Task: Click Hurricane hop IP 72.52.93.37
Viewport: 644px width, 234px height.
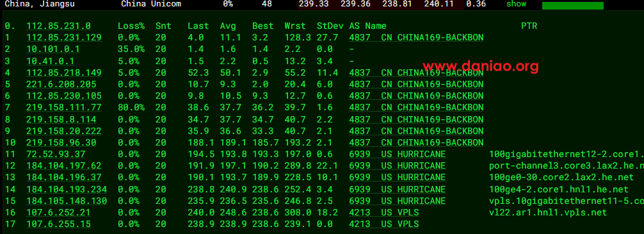Action: [56, 155]
